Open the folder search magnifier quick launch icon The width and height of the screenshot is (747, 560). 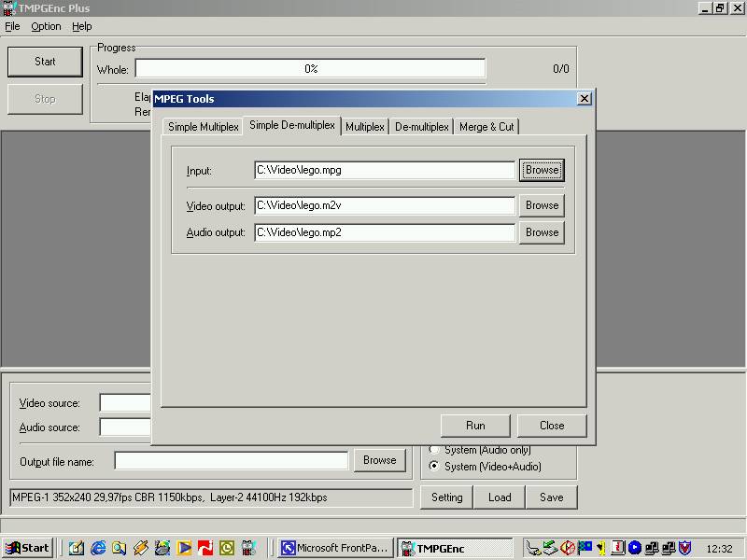click(120, 548)
